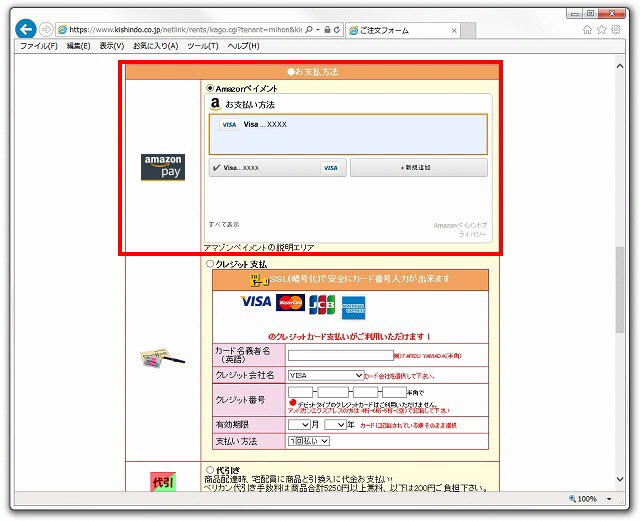Open the お気に入り(A) menu
Image resolution: width=640 pixels, height=521 pixels.
tap(156, 46)
